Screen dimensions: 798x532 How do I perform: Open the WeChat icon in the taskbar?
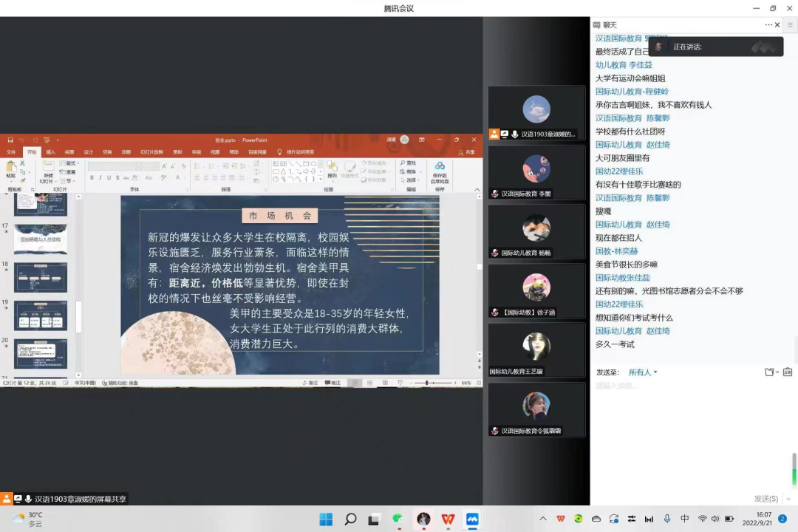tap(398, 519)
